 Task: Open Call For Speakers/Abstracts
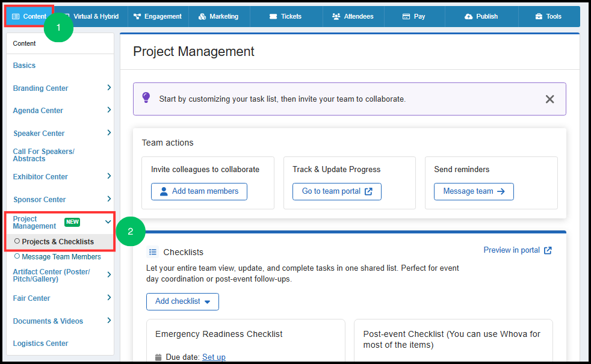coord(44,155)
